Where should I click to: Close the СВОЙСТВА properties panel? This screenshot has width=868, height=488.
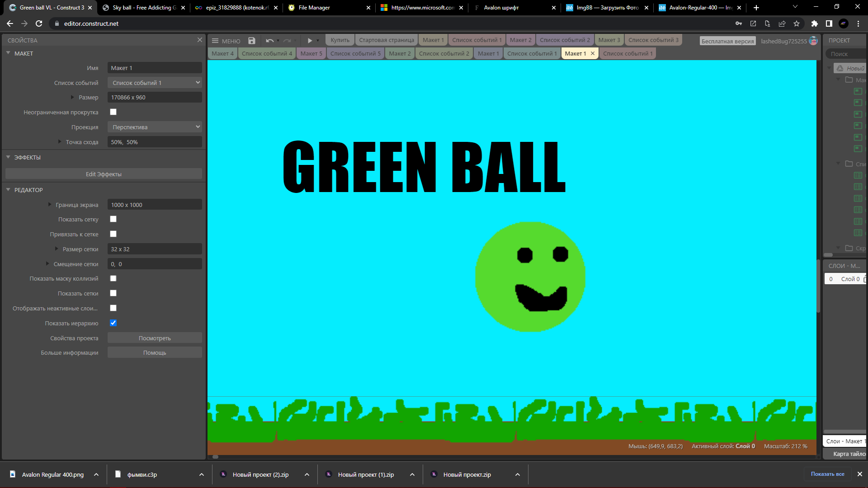tap(200, 40)
